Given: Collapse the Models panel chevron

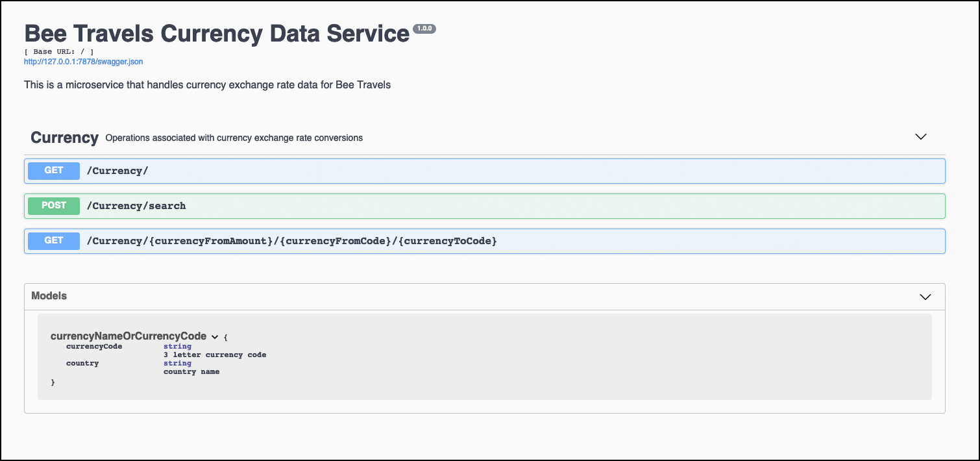Looking at the screenshot, I should [925, 297].
